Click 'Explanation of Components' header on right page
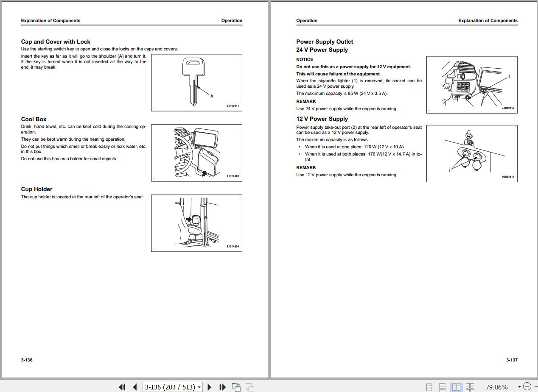The image size is (538, 392). point(488,20)
